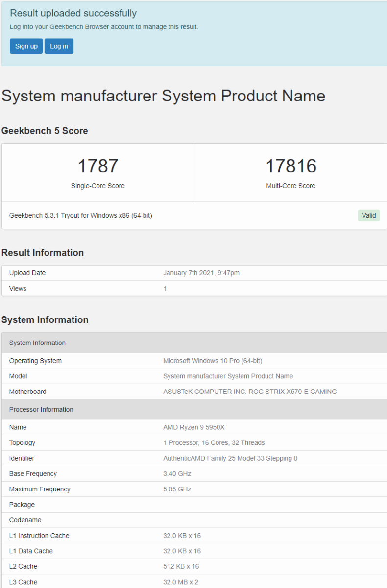Image resolution: width=387 pixels, height=588 pixels.
Task: Click the 'Result uploaded successfully' heading
Action: [x=73, y=13]
